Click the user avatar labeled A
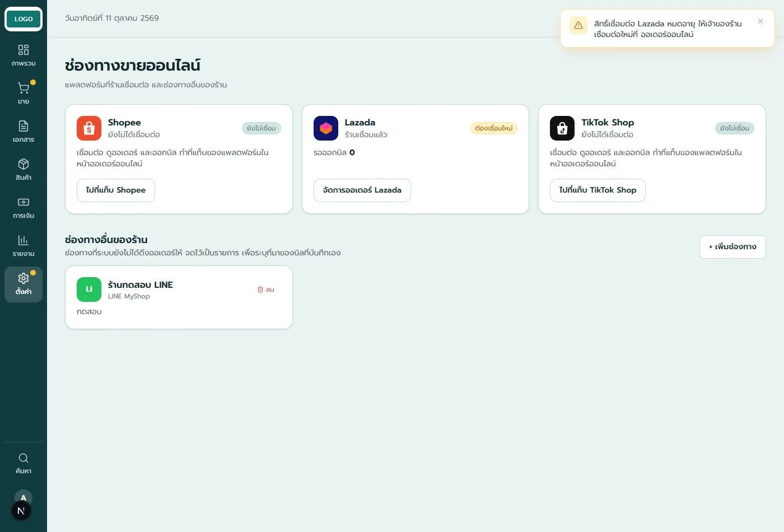 click(24, 497)
